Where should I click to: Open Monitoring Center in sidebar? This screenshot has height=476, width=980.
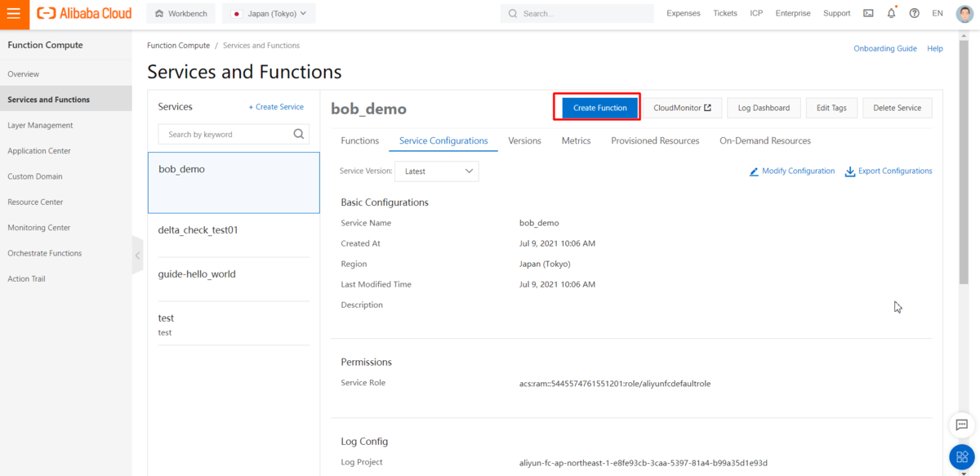click(65, 228)
